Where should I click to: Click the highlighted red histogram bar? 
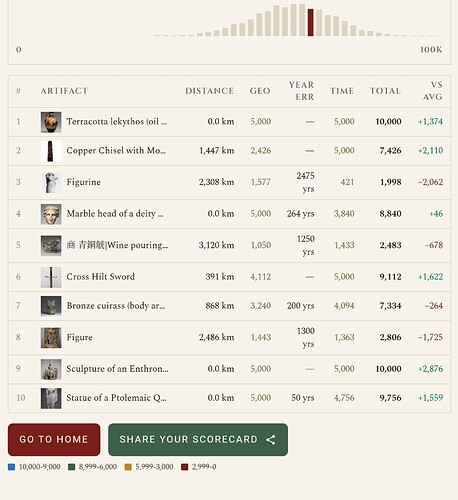tap(310, 22)
